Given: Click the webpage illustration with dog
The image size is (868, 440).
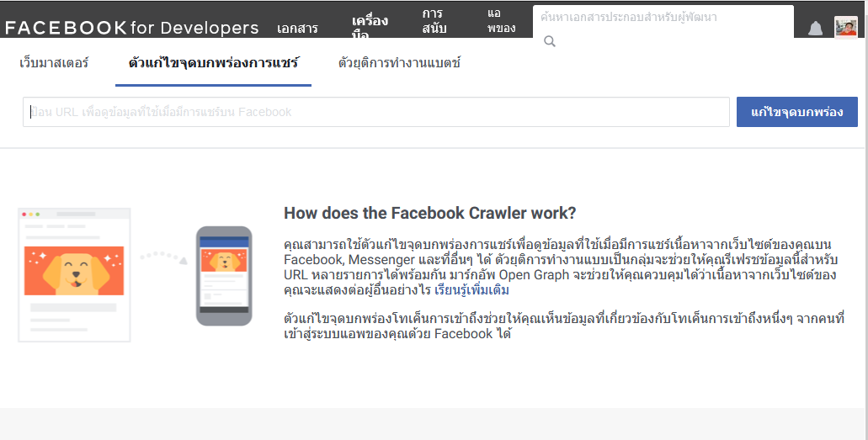Looking at the screenshot, I should pyautogui.click(x=74, y=275).
